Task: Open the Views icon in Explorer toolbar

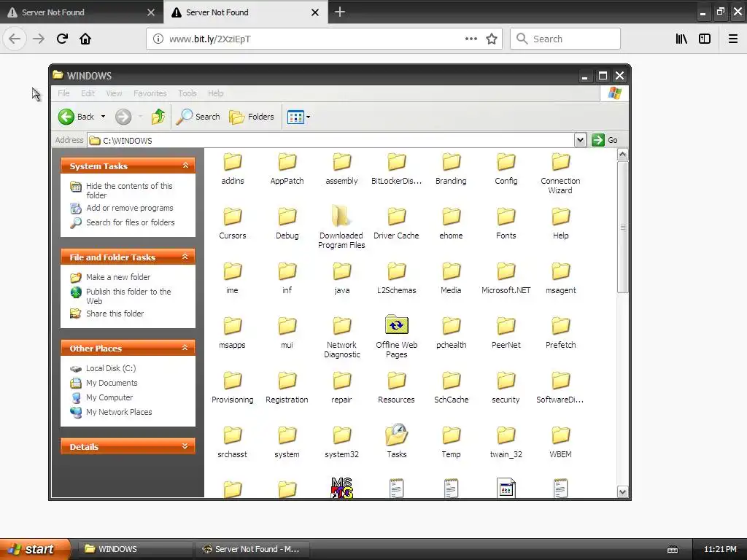Action: [295, 117]
